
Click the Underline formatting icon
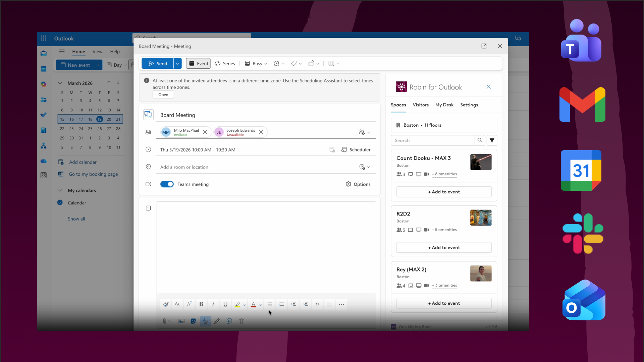(225, 304)
